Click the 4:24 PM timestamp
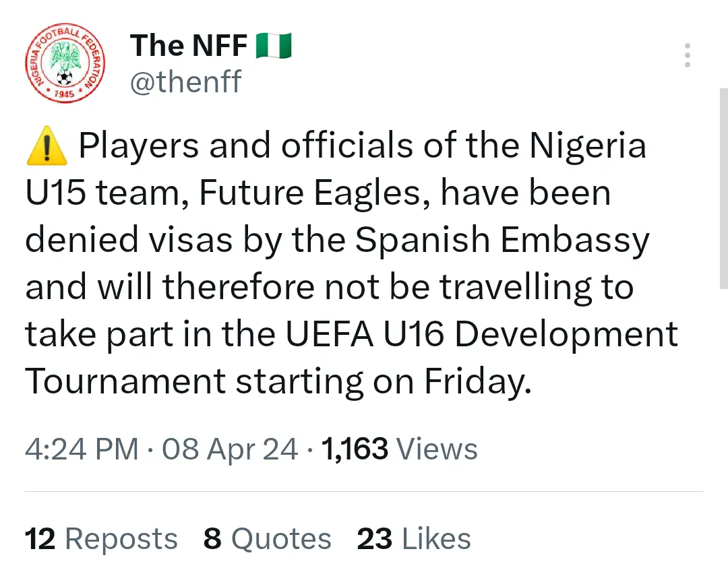The width and height of the screenshot is (728, 574). coord(82,449)
